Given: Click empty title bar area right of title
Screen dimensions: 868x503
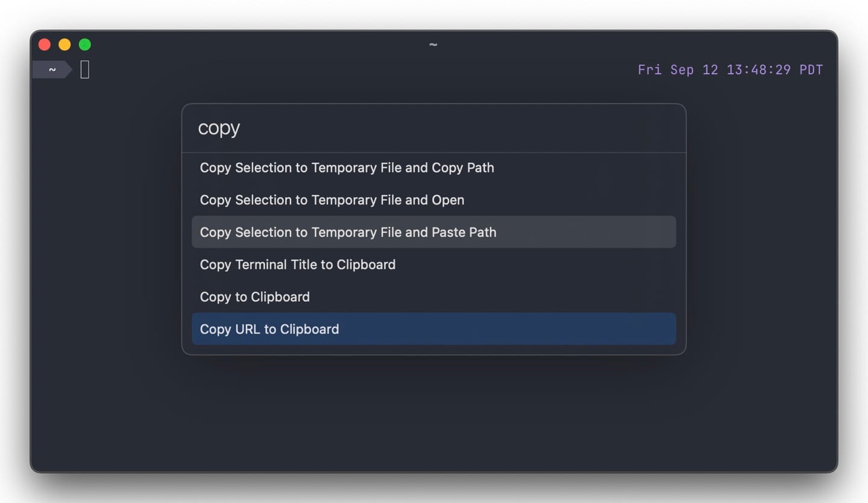Looking at the screenshot, I should point(633,45).
